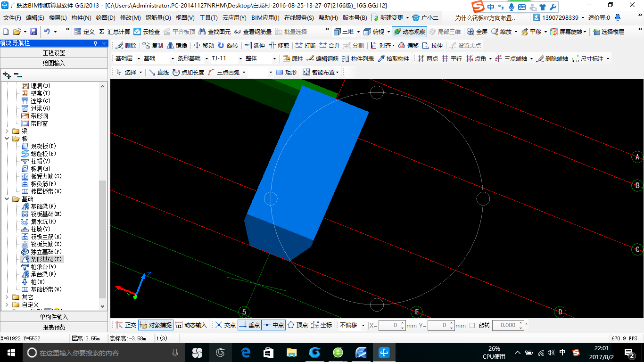Viewport: 644px width, 362px height.
Task: Open the 整体 dropdown
Action: [274, 59]
